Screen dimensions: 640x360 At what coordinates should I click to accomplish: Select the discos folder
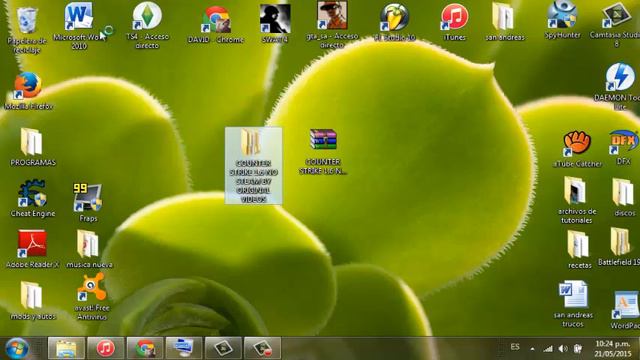pos(623,193)
